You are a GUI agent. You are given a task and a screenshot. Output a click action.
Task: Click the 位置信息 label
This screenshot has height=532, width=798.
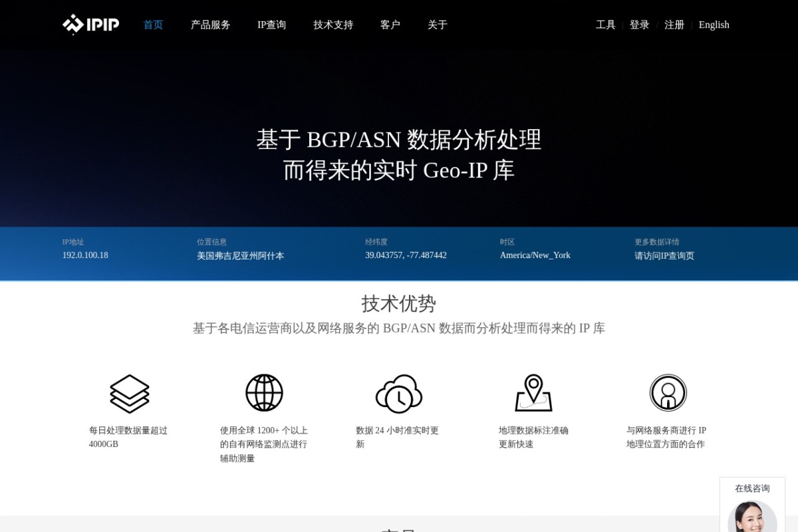click(x=211, y=242)
